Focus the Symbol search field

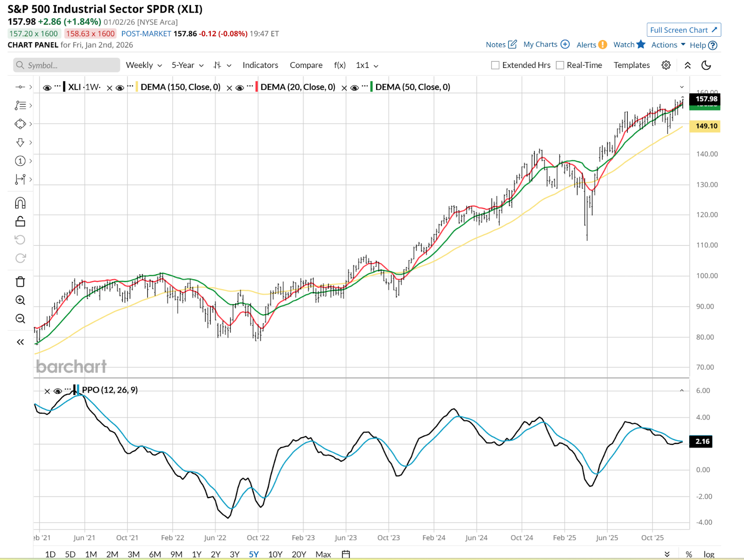point(66,65)
